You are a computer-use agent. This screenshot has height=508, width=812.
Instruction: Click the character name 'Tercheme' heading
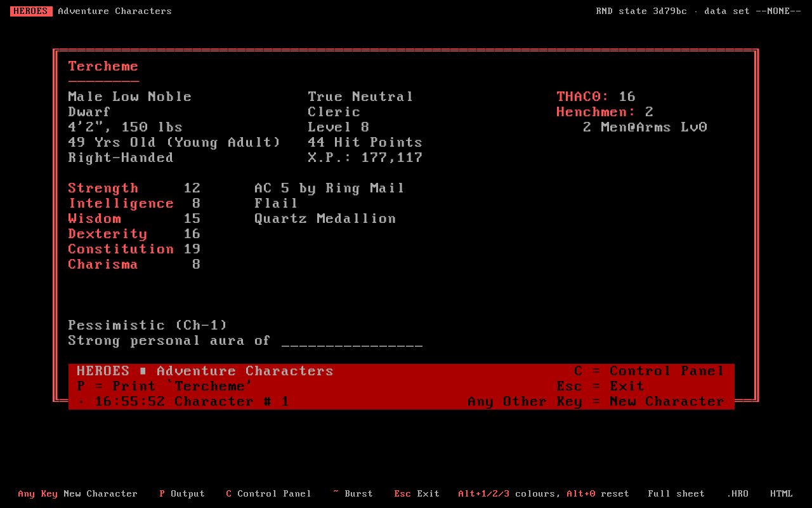(x=103, y=66)
